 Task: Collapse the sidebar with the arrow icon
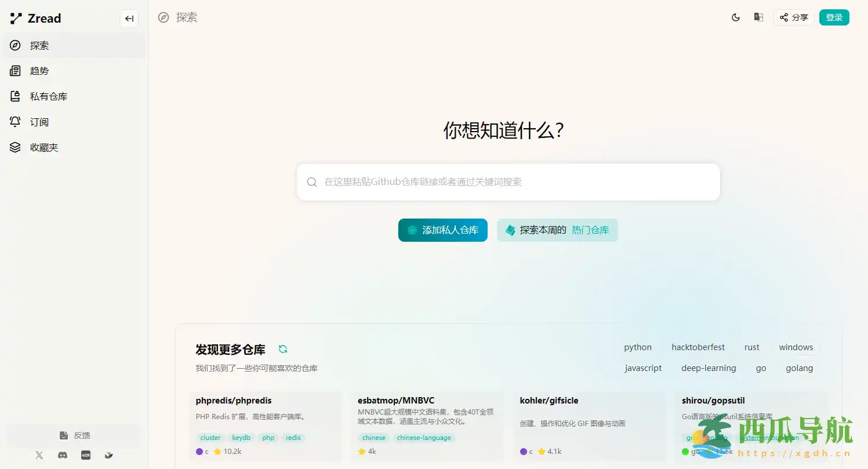tap(129, 19)
